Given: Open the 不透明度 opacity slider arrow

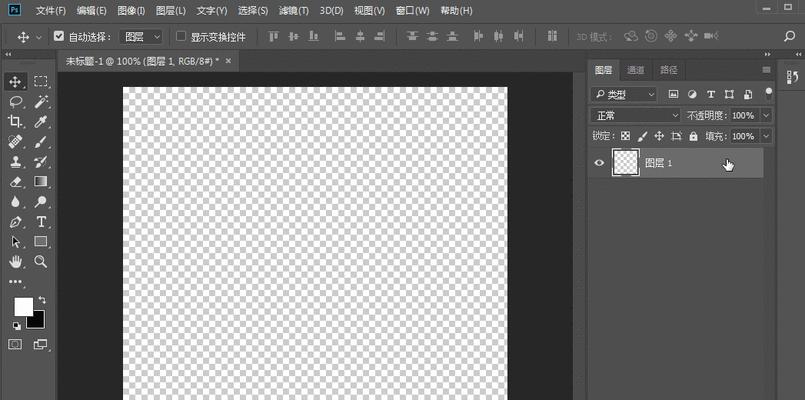Looking at the screenshot, I should (x=766, y=116).
